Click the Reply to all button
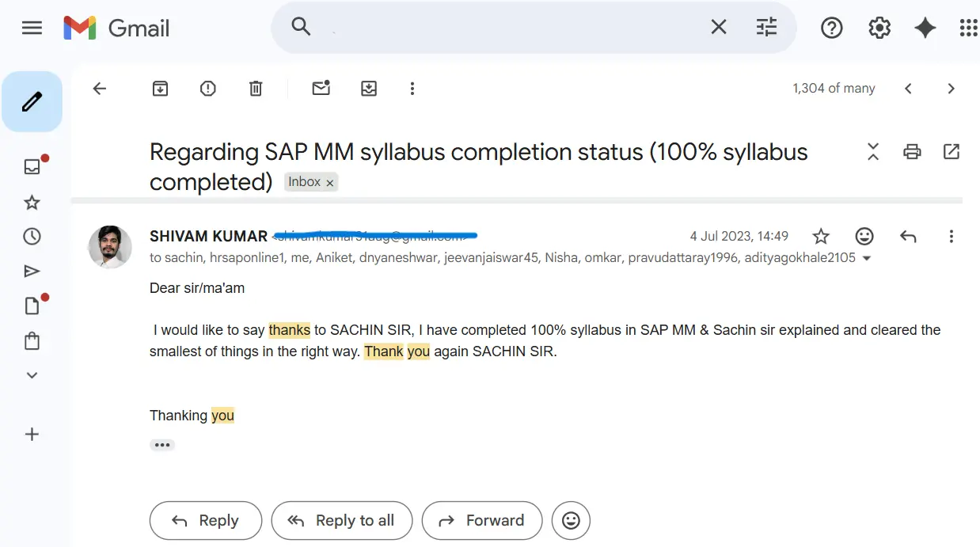This screenshot has width=980, height=547. coord(342,520)
